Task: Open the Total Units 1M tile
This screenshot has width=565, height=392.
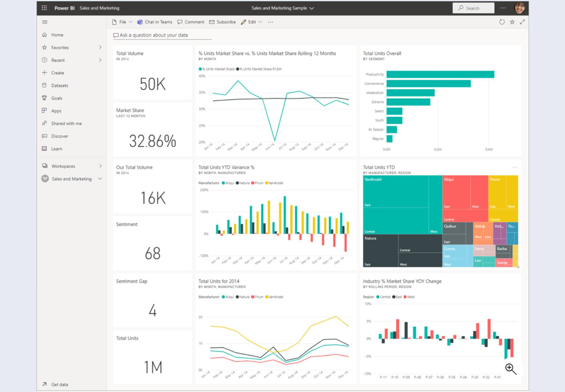Action: (x=153, y=357)
